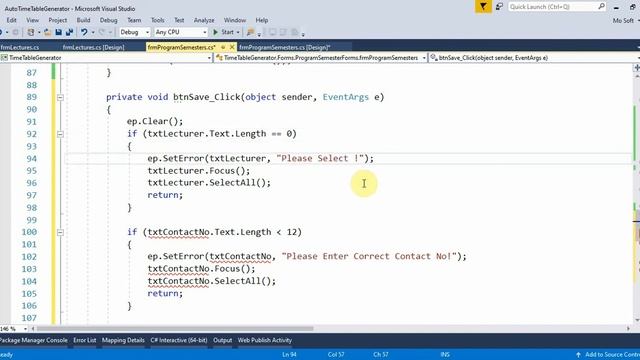
Task: Switch to the frmProgramSemesters.cs [Design] tab
Action: [284, 47]
